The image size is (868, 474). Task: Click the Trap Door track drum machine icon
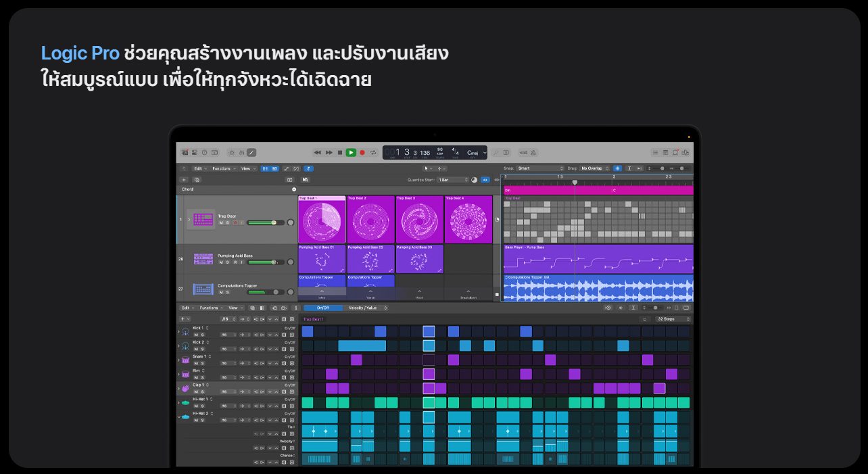203,219
